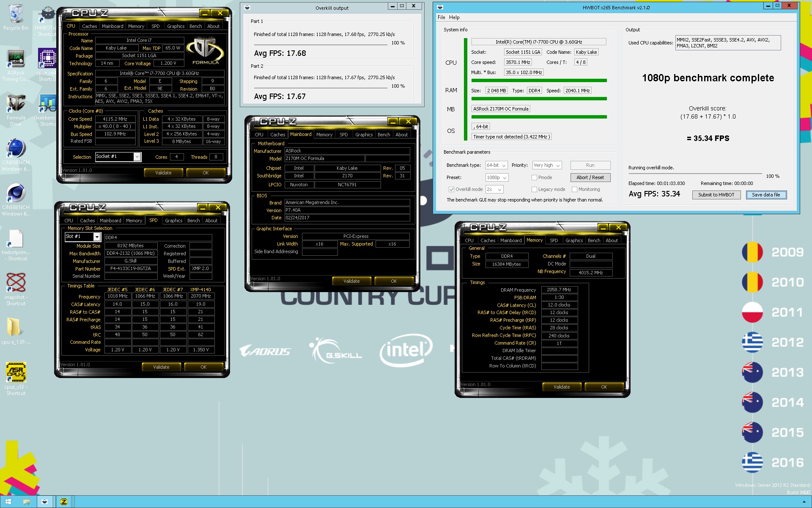This screenshot has width=812, height=508.
Task: Click Motherboard Model Z170M OC Formula field
Action: 324,158
